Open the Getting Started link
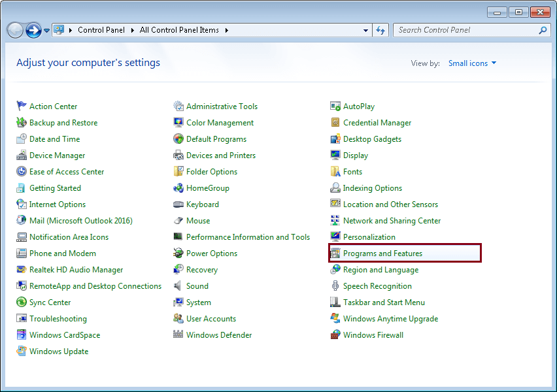Image resolution: width=557 pixels, height=392 pixels. (x=55, y=188)
